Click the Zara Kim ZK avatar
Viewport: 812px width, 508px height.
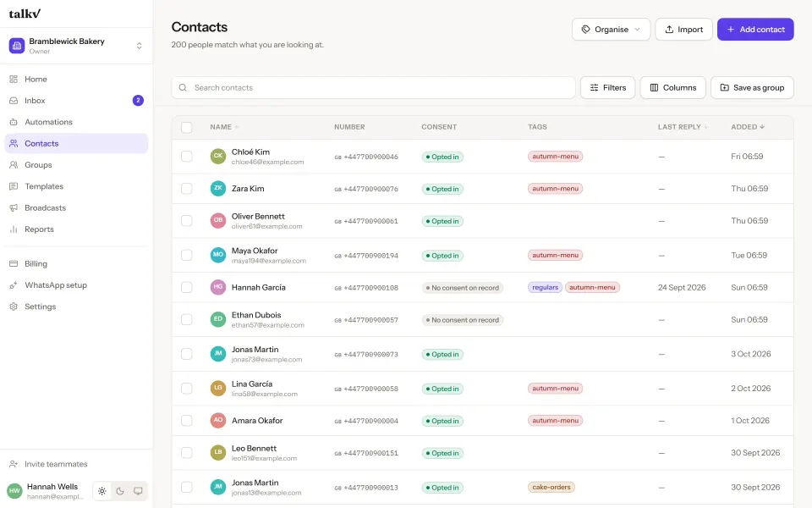pos(218,188)
